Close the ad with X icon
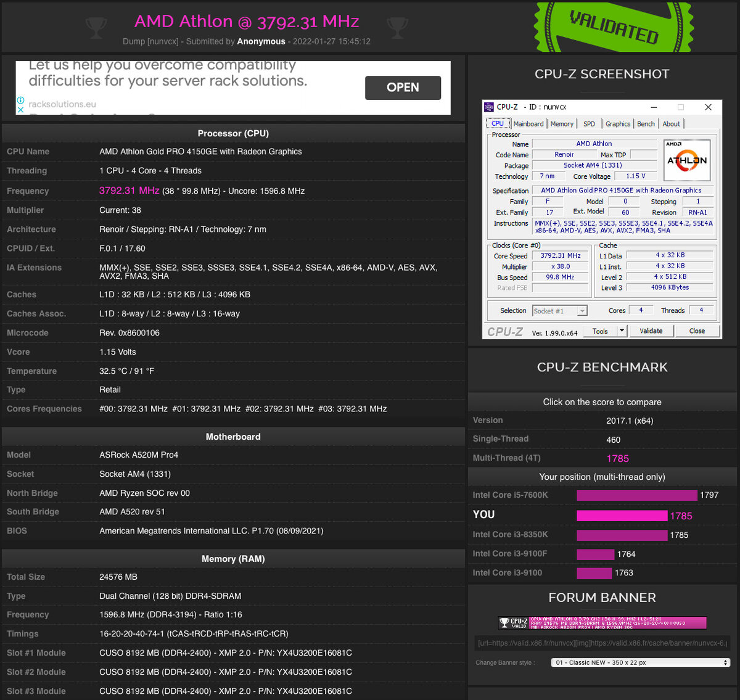Viewport: 740px width, 700px height. tap(20, 110)
